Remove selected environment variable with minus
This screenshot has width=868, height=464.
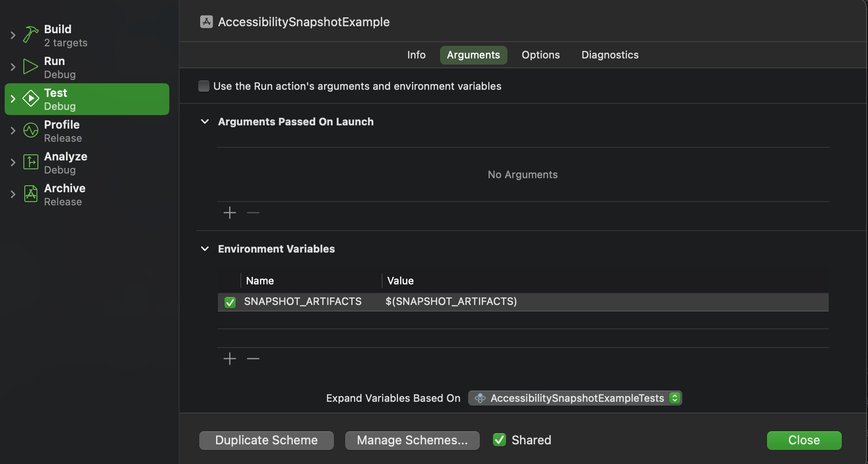point(253,359)
